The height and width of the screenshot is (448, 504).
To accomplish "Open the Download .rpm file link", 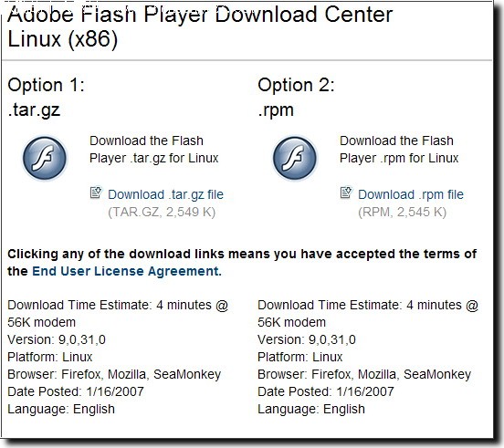I will click(411, 194).
